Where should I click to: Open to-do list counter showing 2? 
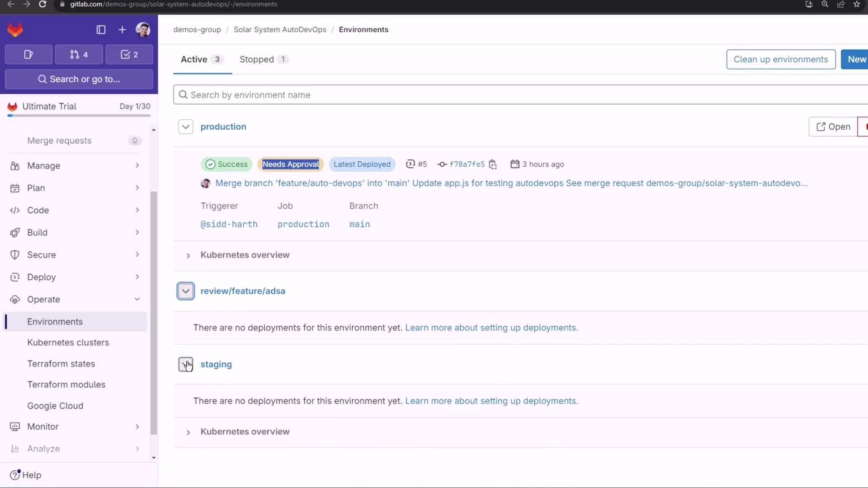pyautogui.click(x=129, y=55)
